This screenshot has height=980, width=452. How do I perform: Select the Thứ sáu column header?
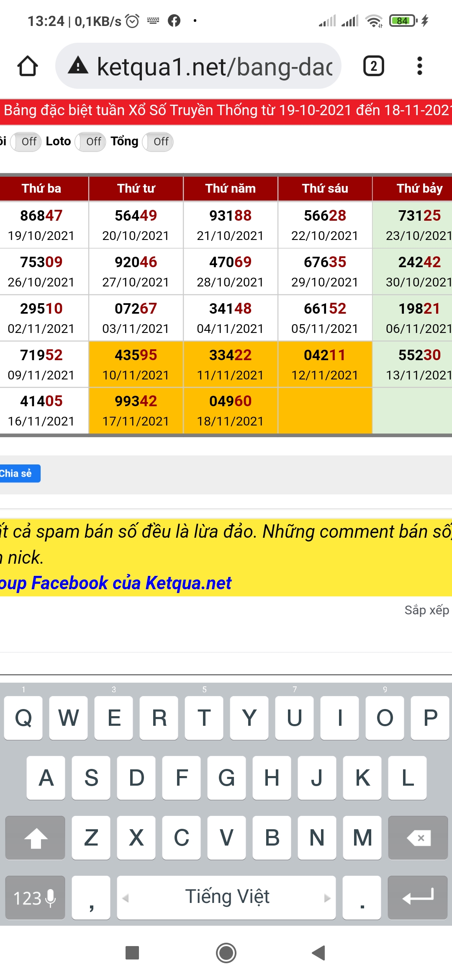click(x=325, y=188)
